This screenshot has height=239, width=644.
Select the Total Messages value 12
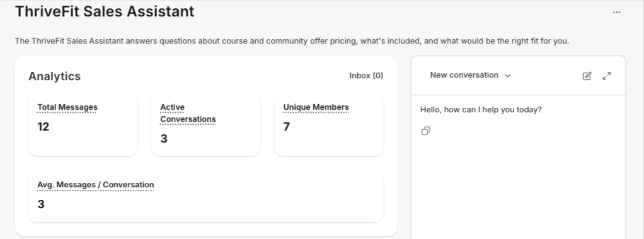pyautogui.click(x=43, y=127)
